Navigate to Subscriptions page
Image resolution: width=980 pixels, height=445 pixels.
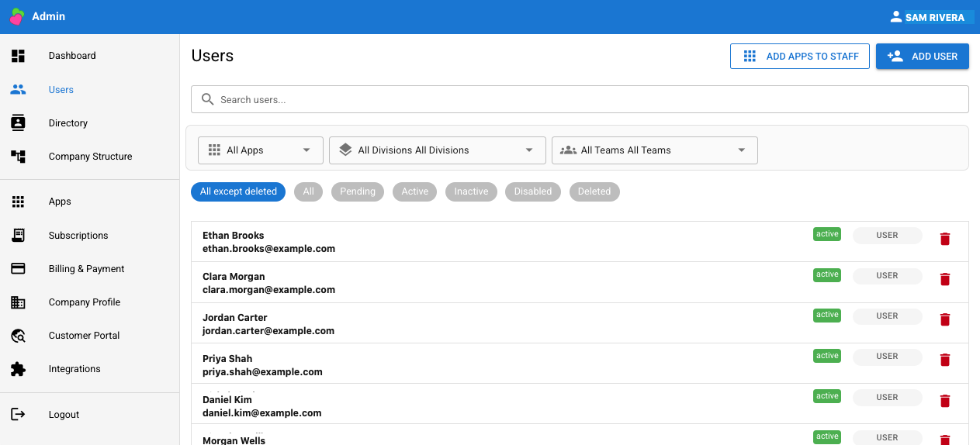click(x=78, y=236)
